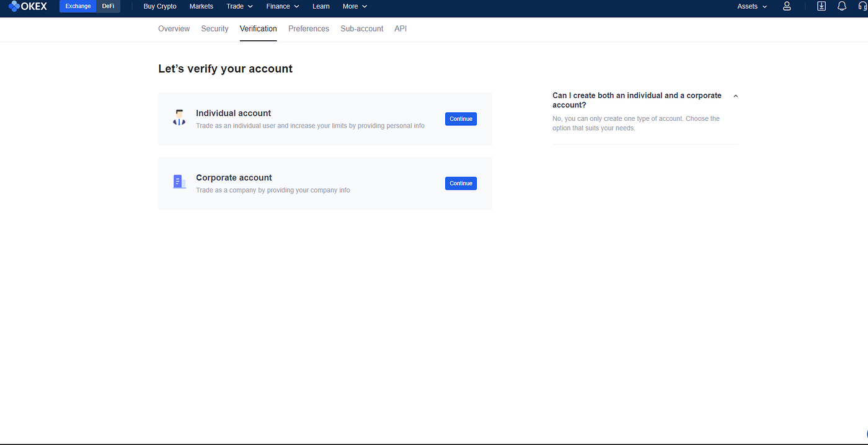
Task: Collapse the individual and corporate FAQ chevron
Action: coord(735,96)
